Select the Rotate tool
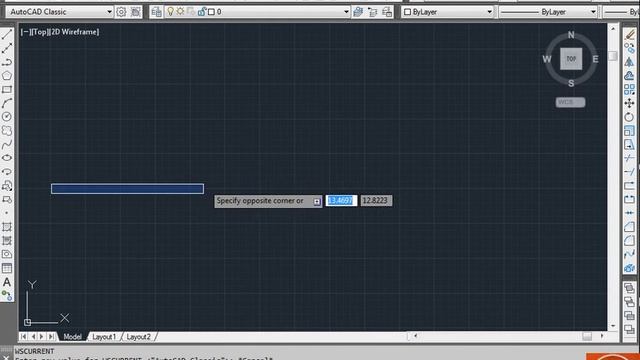The width and height of the screenshot is (640, 360). pos(629,117)
